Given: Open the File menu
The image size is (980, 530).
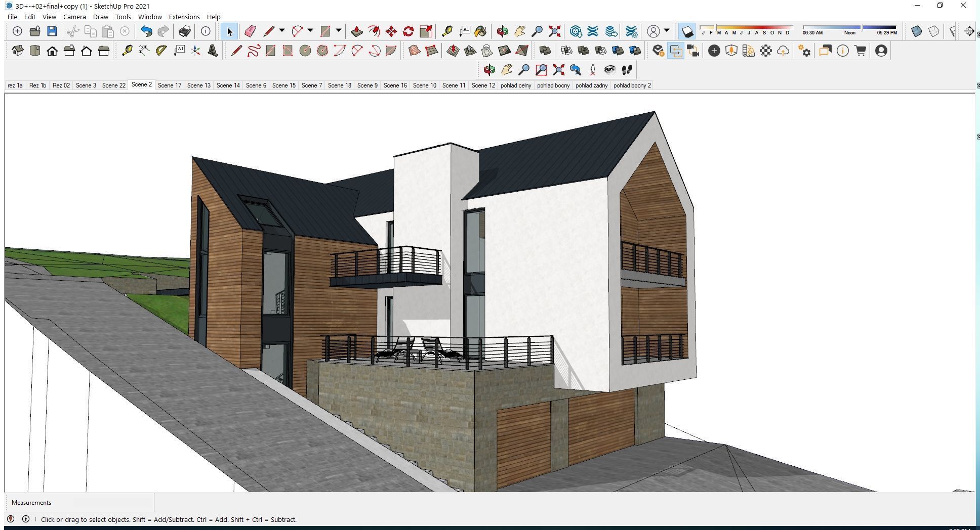Looking at the screenshot, I should 12,17.
